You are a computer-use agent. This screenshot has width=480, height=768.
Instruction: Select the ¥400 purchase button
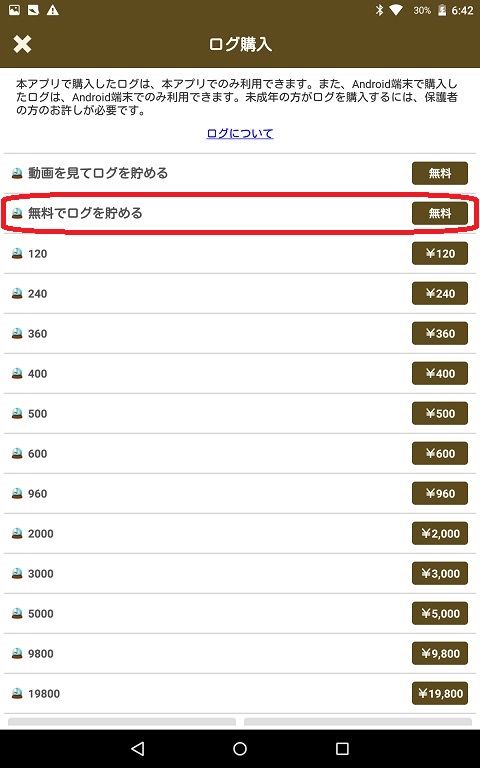[x=439, y=373]
